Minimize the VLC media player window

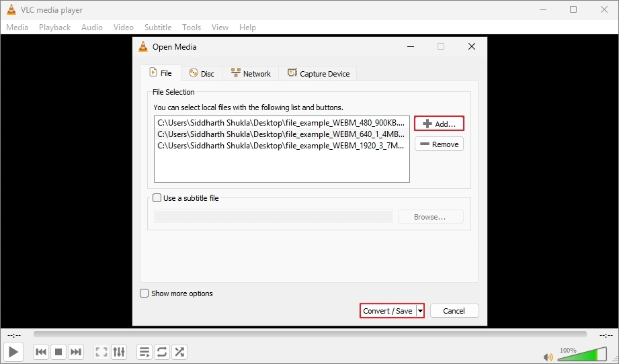click(543, 9)
